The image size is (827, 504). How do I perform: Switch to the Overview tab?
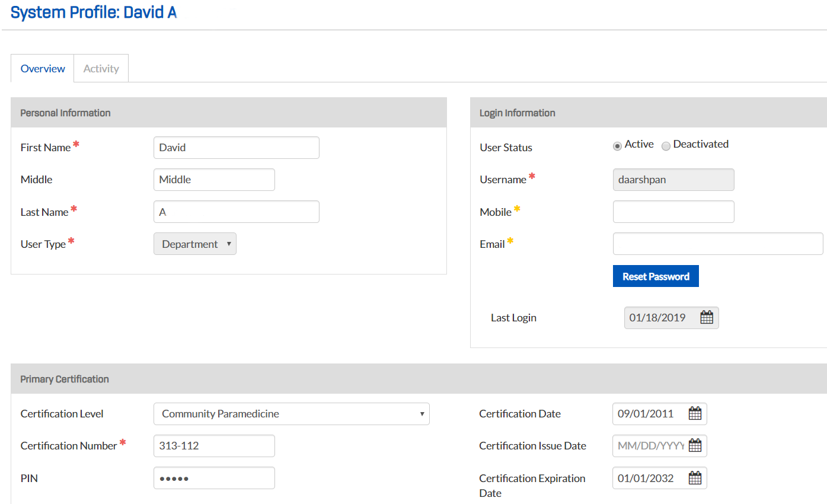click(42, 68)
